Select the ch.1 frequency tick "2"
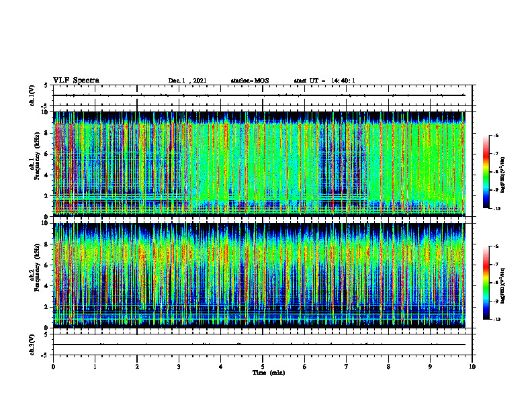The width and height of the screenshot is (532, 411). click(x=46, y=195)
